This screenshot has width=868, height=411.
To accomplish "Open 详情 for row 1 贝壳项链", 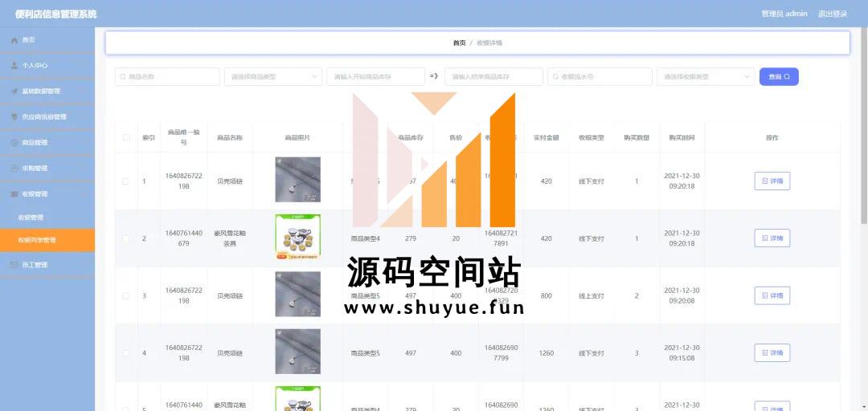I will [772, 181].
